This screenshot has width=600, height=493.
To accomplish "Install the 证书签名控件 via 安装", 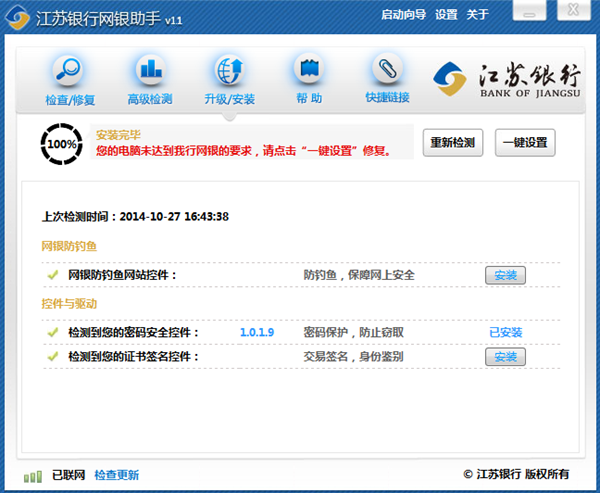I will tap(505, 357).
